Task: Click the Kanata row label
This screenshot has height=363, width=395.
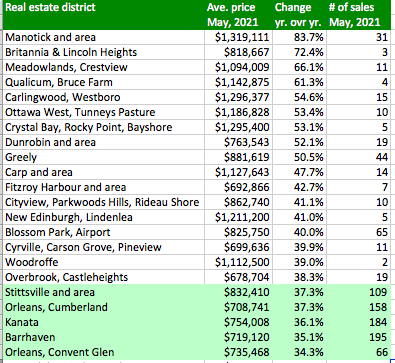Action: point(104,322)
